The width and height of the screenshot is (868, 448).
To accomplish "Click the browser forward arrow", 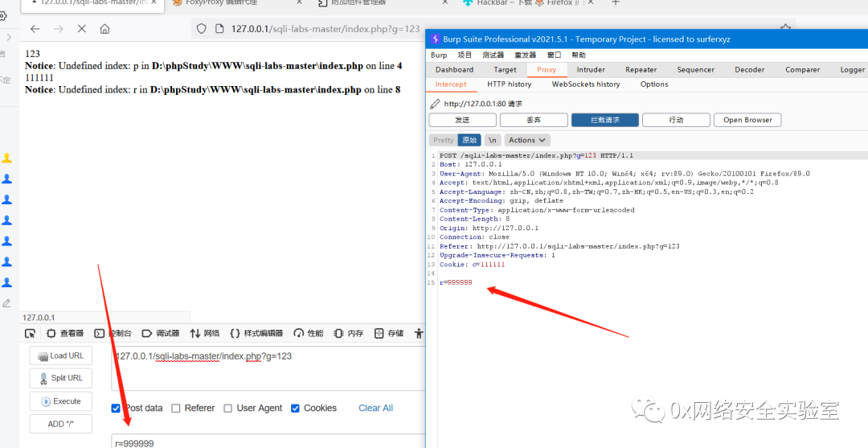I will click(x=59, y=29).
